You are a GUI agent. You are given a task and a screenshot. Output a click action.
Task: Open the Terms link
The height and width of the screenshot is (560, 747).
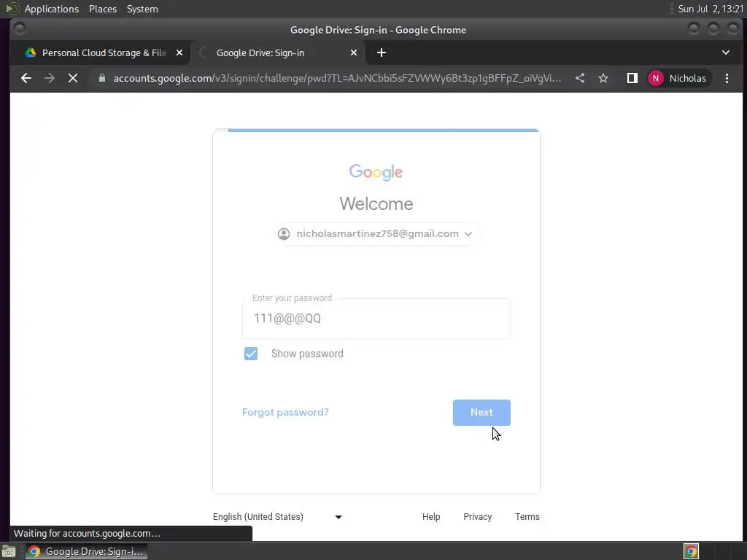click(527, 517)
